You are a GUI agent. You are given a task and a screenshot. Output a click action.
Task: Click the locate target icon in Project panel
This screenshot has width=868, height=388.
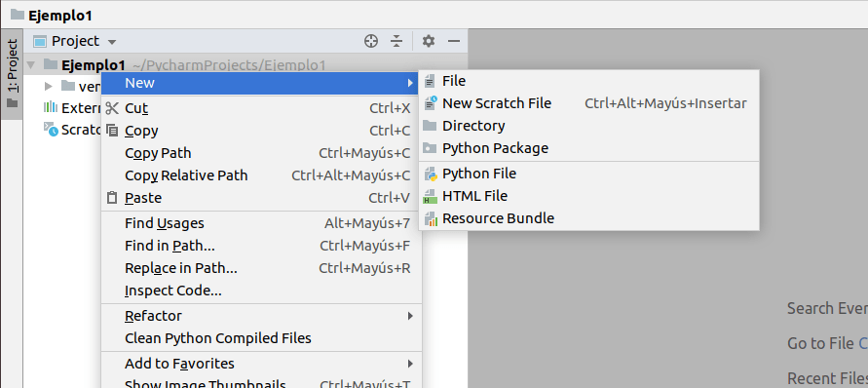pyautogui.click(x=371, y=41)
